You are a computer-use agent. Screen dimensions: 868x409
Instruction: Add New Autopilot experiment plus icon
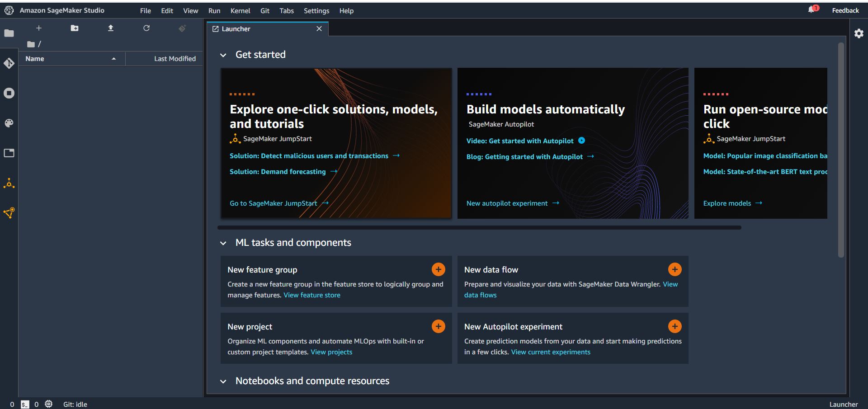(x=675, y=326)
